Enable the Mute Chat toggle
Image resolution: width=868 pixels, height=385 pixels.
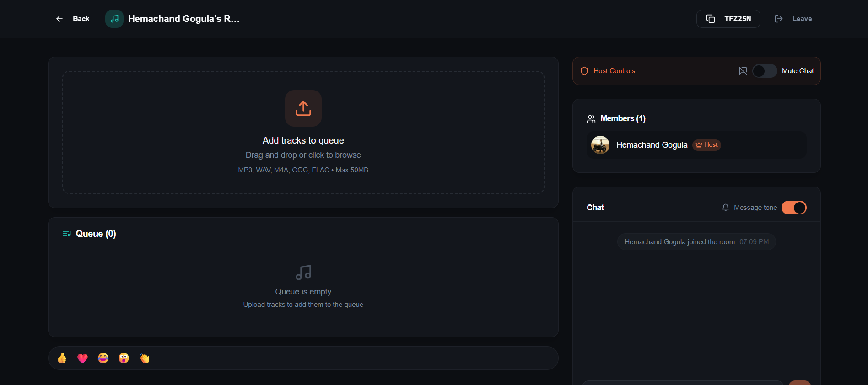coord(764,71)
